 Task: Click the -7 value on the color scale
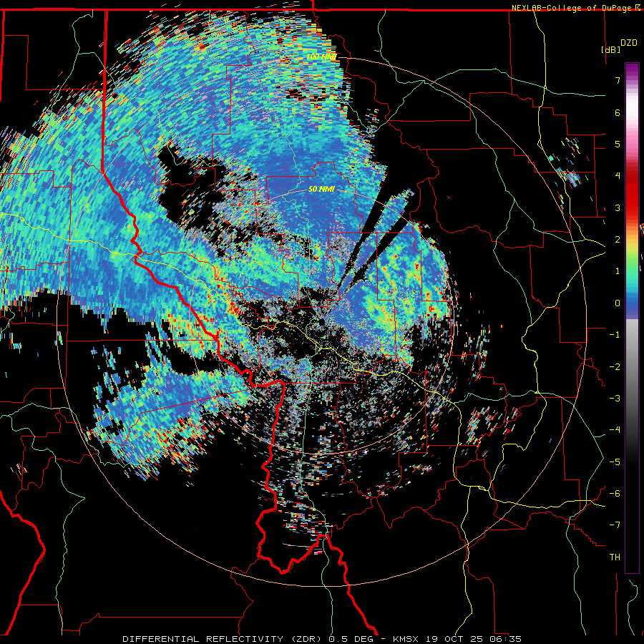click(x=615, y=525)
